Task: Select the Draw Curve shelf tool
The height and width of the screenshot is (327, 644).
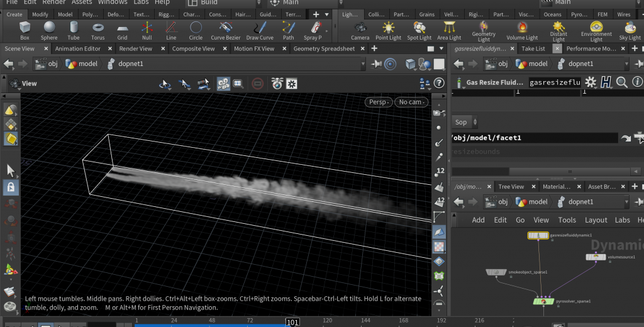Action: (260, 31)
